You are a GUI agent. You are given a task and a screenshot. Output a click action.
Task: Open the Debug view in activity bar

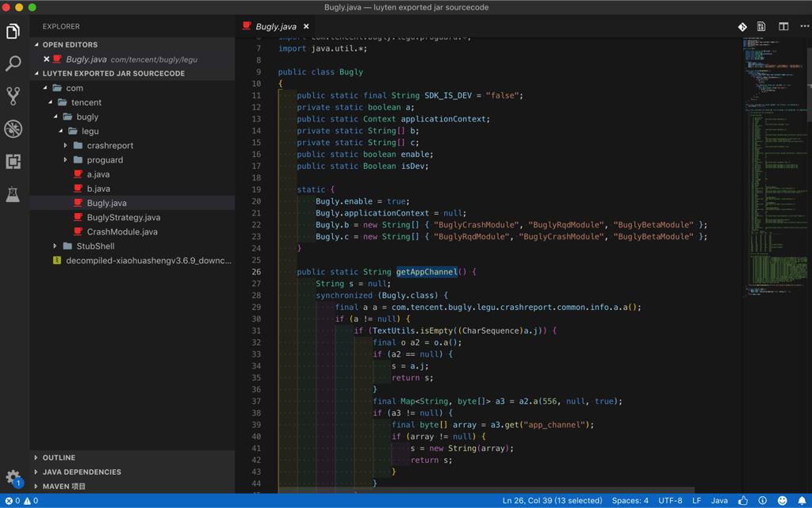(x=13, y=128)
